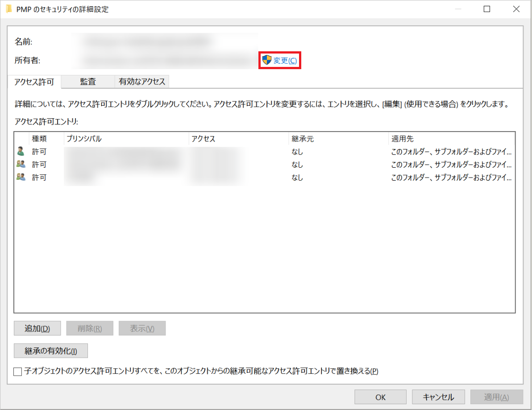
Task: Select the first 許可 permission entry row
Action: (179, 151)
